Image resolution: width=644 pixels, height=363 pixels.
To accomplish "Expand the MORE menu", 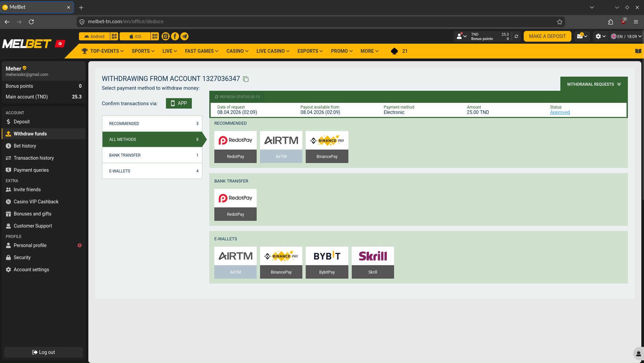I will click(x=370, y=51).
